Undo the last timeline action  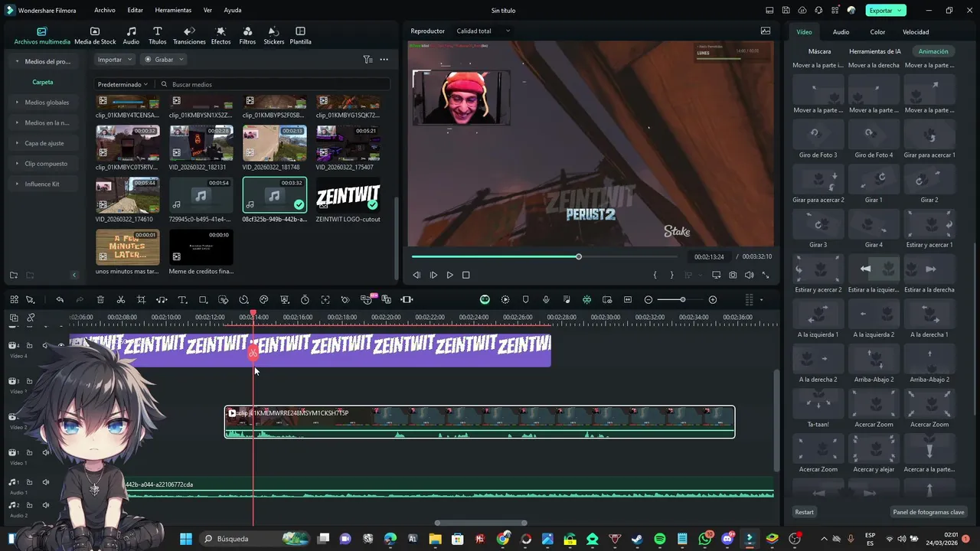coord(60,300)
